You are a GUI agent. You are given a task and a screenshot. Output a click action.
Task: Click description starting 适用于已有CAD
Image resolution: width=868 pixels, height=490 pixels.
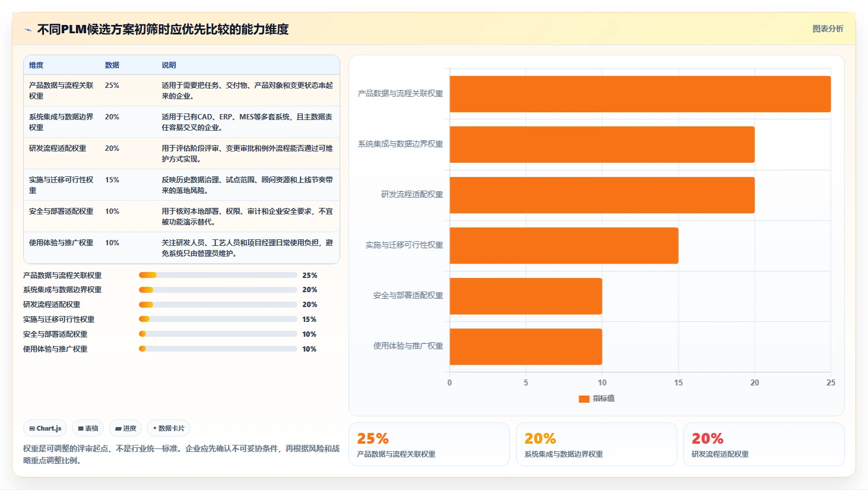248,122
